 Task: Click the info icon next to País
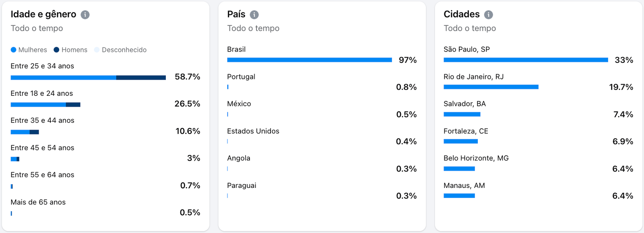[x=254, y=15]
